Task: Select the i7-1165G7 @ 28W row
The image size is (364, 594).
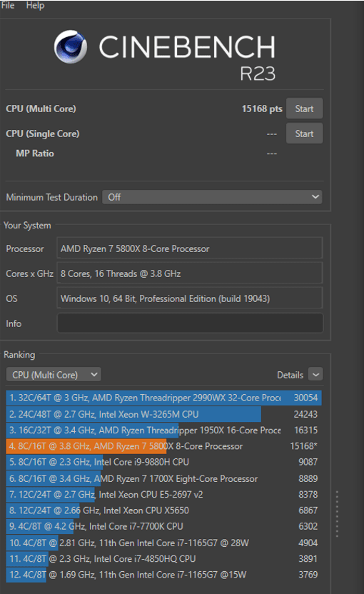Action: coord(163,543)
